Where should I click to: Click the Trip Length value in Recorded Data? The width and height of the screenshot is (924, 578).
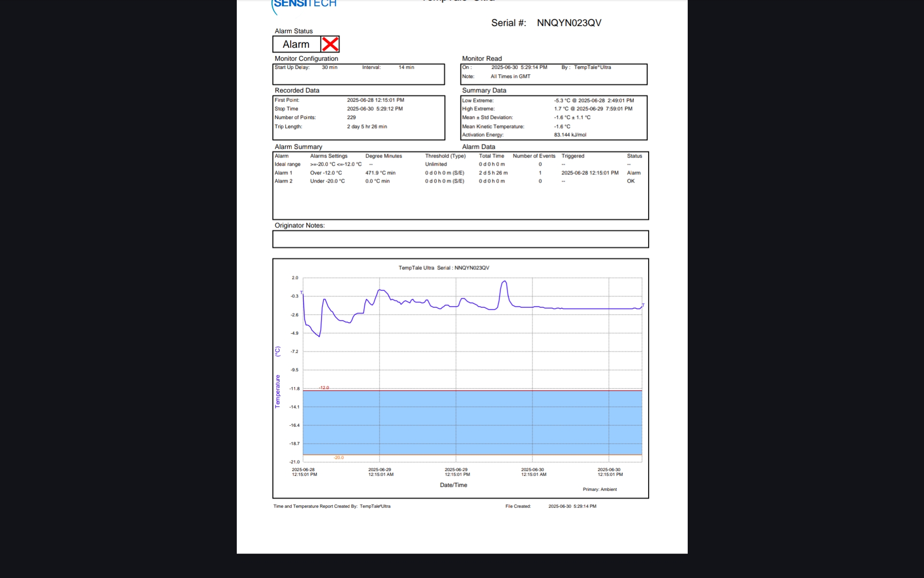pyautogui.click(x=367, y=127)
